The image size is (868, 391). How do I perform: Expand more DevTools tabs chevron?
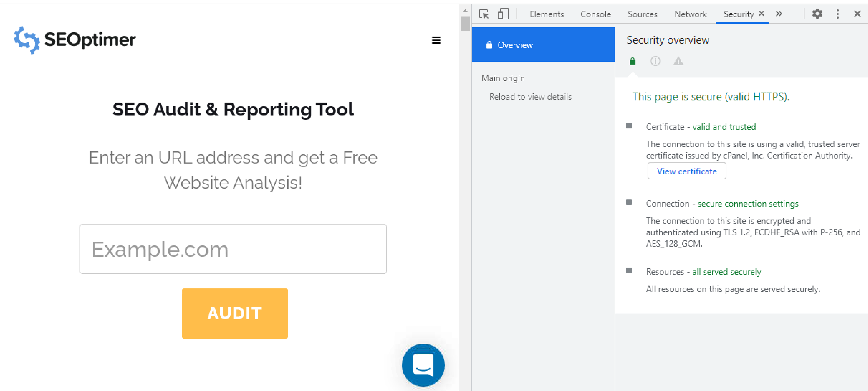779,14
